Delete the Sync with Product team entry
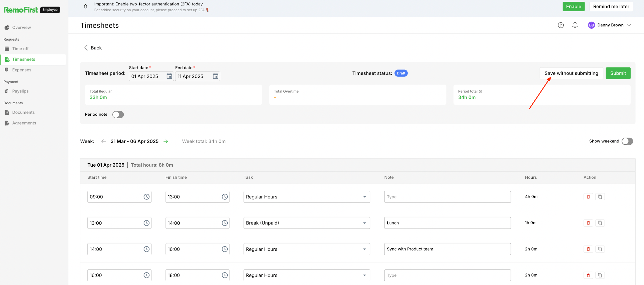This screenshot has width=644, height=285. [588, 249]
